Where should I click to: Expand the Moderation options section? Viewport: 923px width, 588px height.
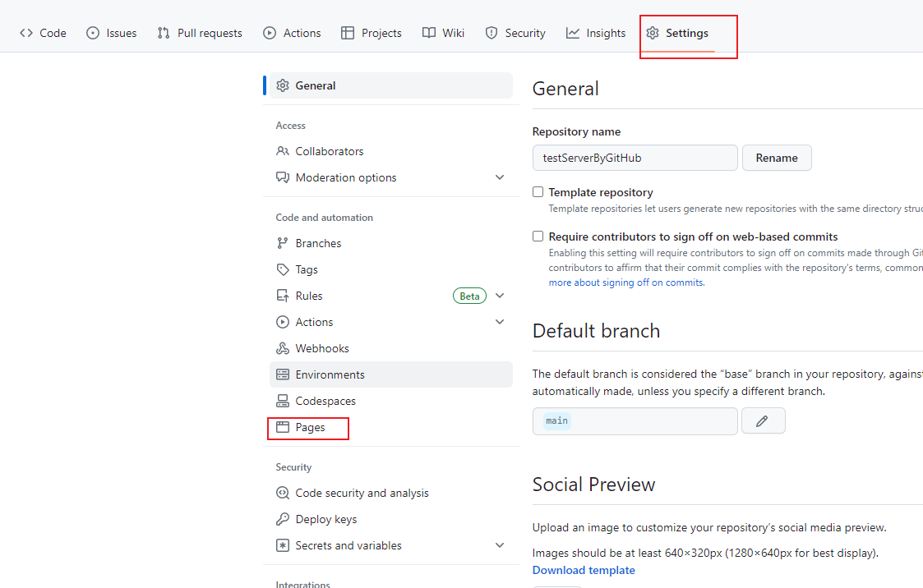click(500, 177)
